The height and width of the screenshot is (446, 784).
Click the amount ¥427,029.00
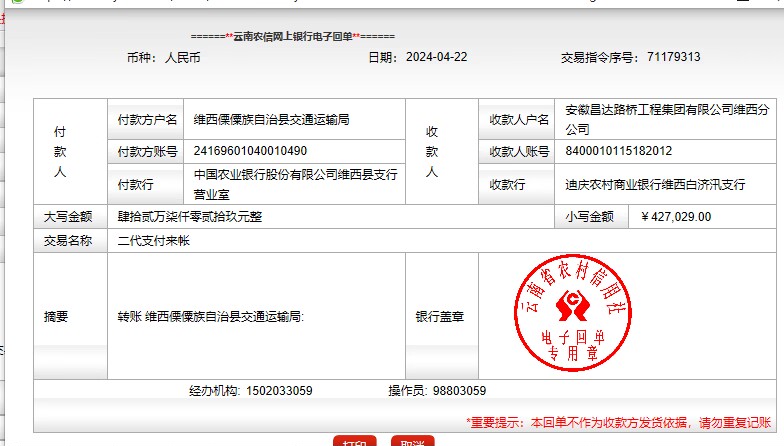(x=675, y=216)
